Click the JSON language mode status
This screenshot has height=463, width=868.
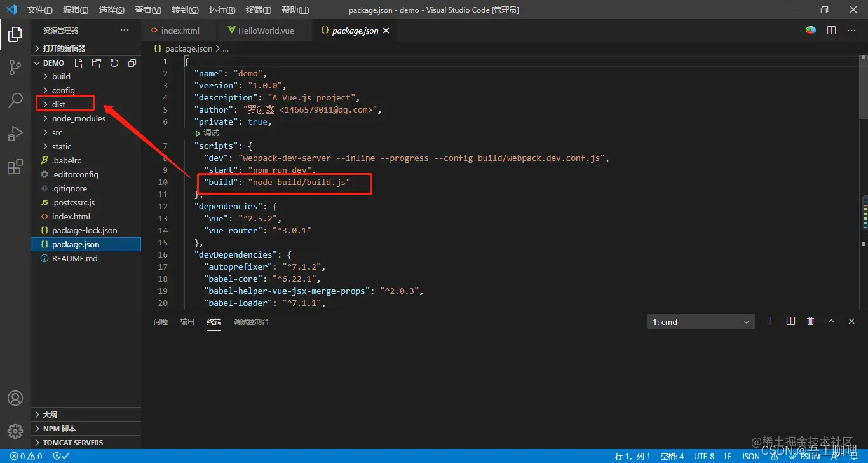750,456
